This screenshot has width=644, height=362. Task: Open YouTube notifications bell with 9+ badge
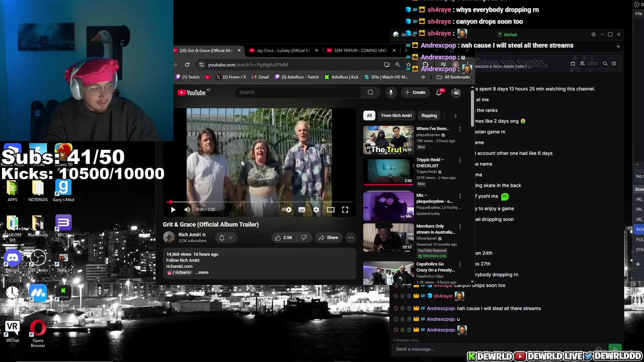(x=439, y=92)
